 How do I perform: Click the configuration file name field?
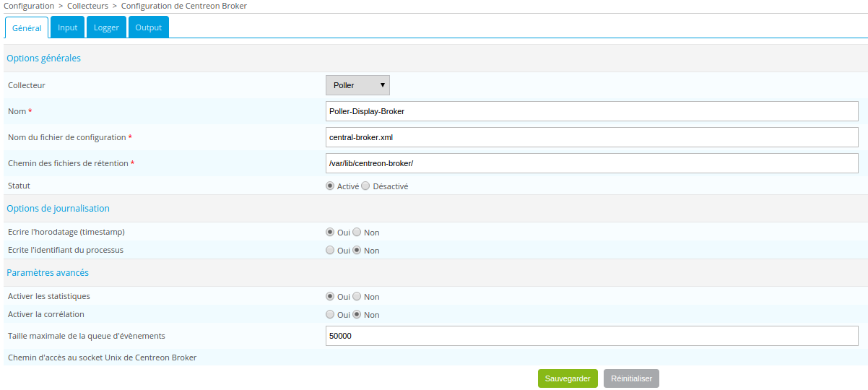tap(592, 137)
